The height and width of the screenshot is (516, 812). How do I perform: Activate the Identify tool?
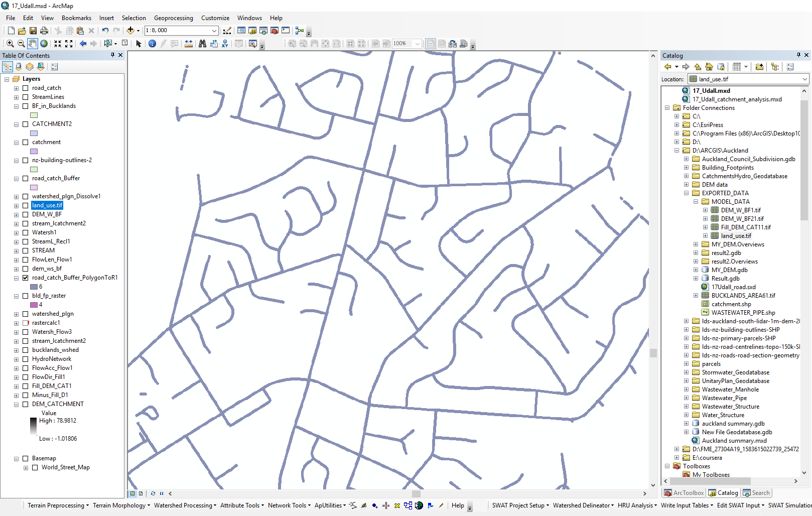153,44
